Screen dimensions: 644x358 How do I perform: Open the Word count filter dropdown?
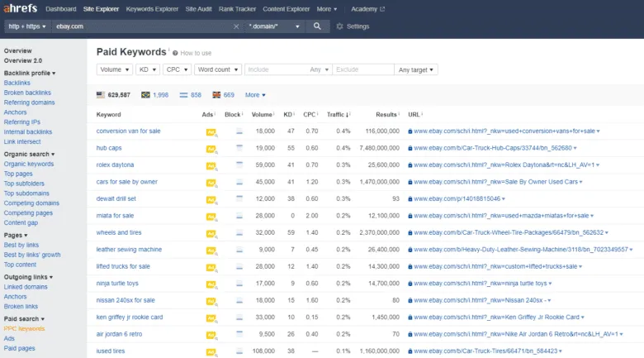point(218,69)
